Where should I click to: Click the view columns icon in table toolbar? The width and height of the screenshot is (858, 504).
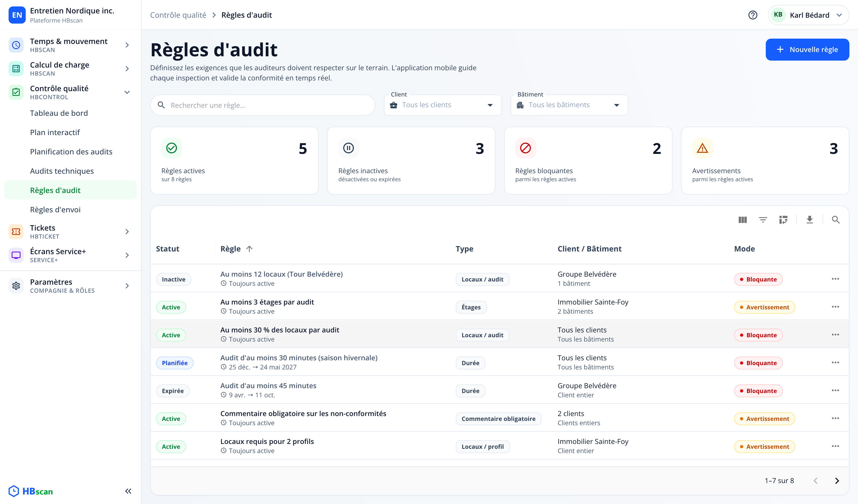tap(743, 220)
